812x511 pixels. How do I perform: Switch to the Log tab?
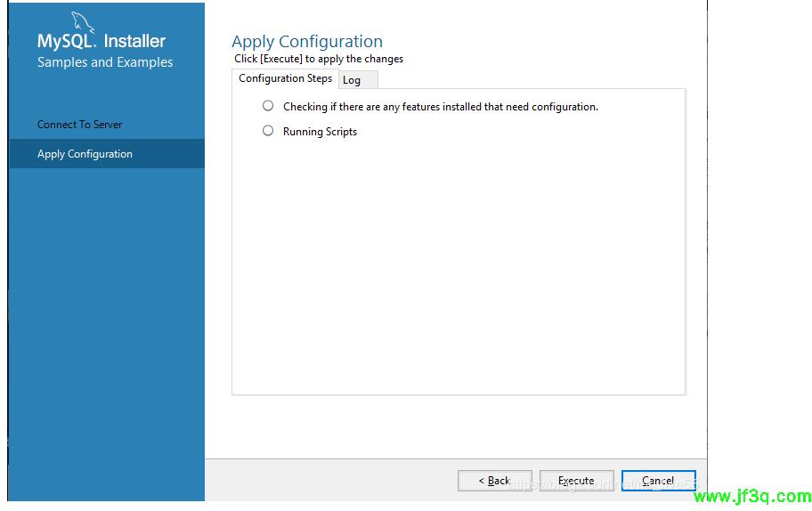[x=353, y=80]
